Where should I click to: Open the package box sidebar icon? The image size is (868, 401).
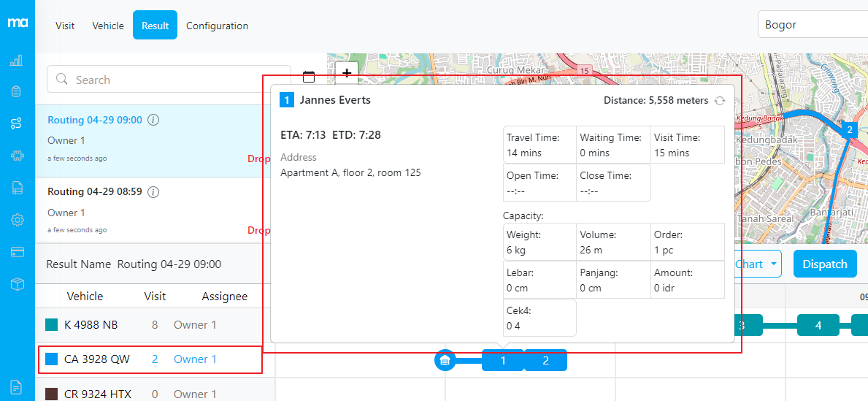[x=17, y=284]
